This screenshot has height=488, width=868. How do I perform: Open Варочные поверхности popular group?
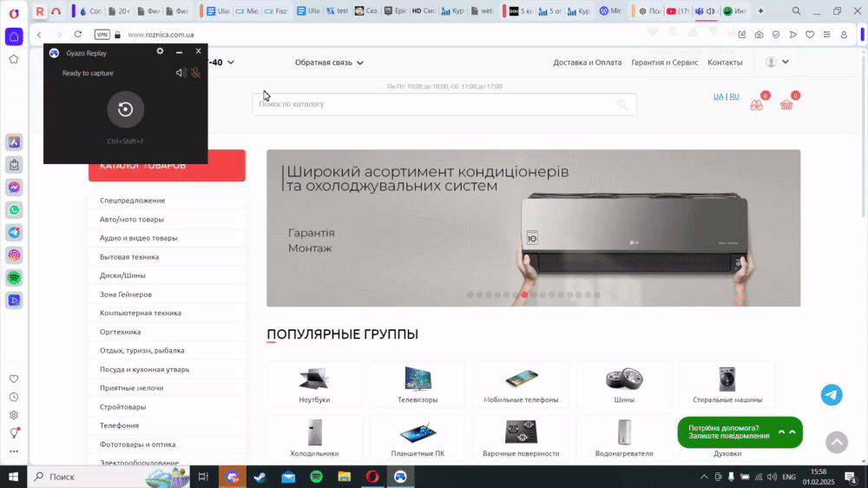(521, 439)
